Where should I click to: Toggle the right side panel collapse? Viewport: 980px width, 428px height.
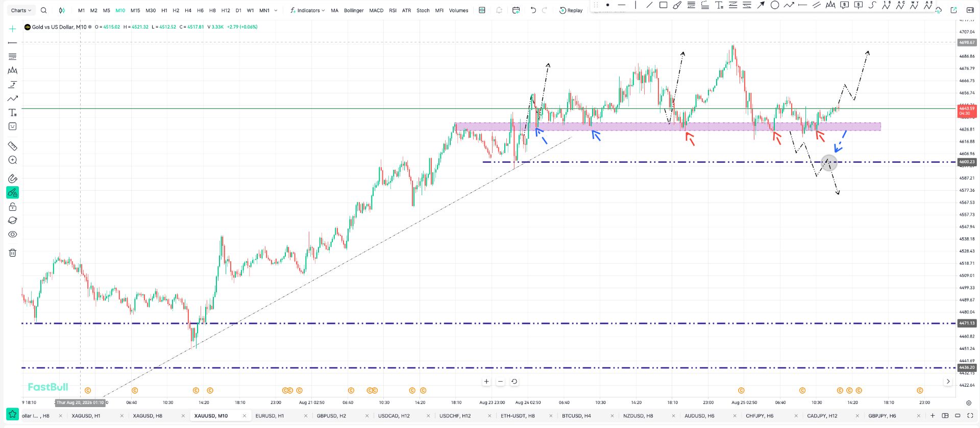pyautogui.click(x=970, y=10)
